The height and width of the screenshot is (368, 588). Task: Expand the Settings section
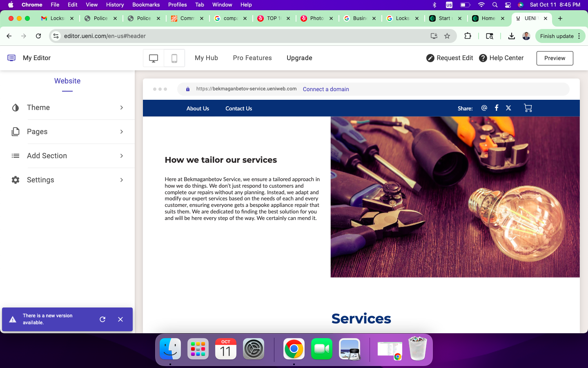[67, 180]
